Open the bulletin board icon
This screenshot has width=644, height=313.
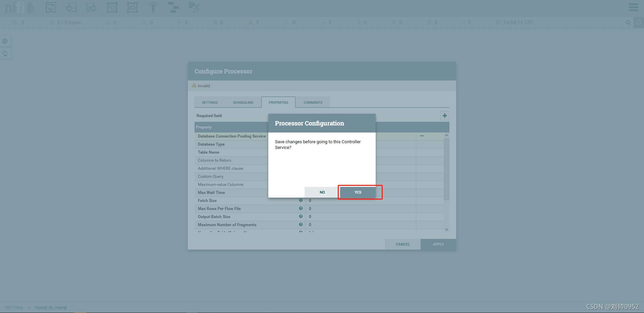click(639, 22)
